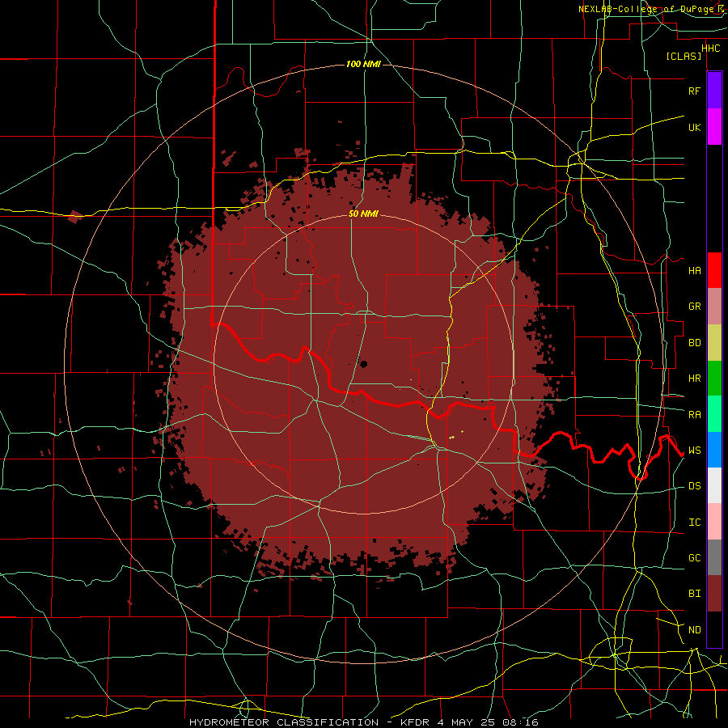This screenshot has height=728, width=728.
Task: Click the 'HHC' product code text
Action: (x=710, y=49)
